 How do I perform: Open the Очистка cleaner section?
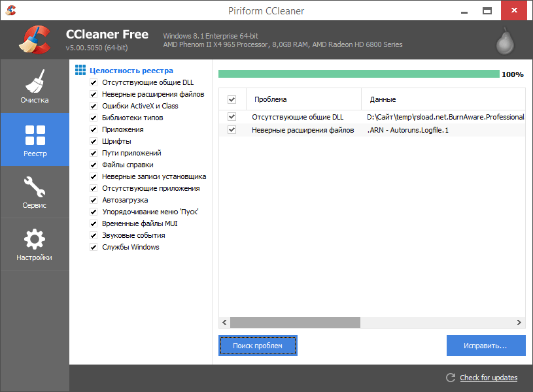coord(34,86)
